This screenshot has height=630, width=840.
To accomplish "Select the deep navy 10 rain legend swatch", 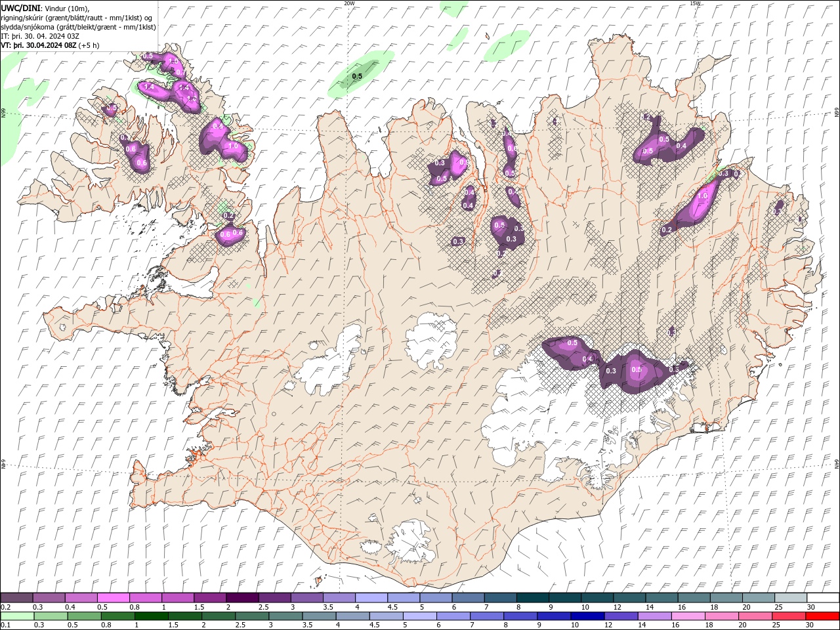I will point(587,616).
